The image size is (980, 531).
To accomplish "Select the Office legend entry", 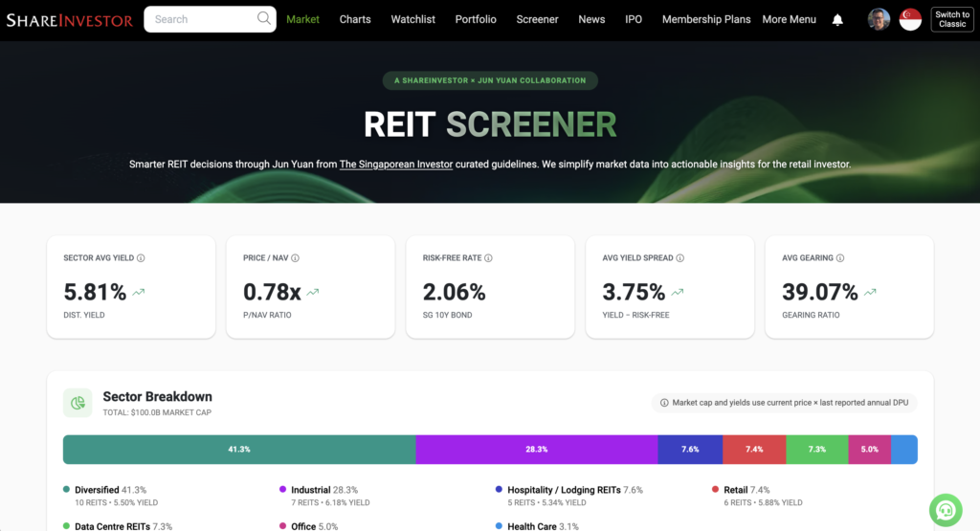I will pyautogui.click(x=308, y=526).
